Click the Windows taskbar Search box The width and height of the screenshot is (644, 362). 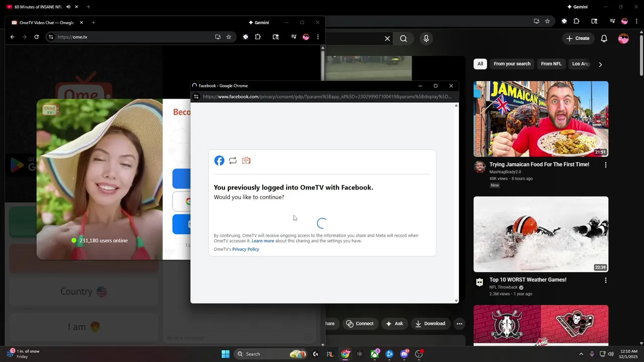pos(271,354)
